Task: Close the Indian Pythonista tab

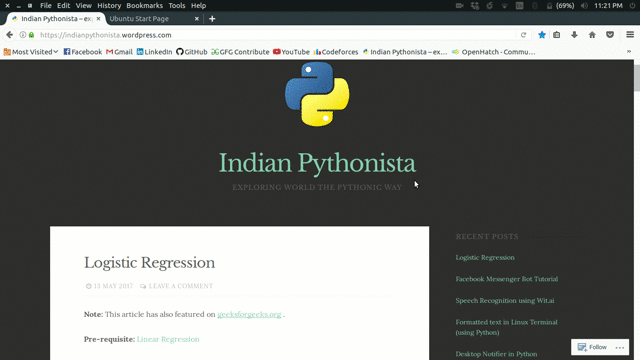Action: pos(98,19)
